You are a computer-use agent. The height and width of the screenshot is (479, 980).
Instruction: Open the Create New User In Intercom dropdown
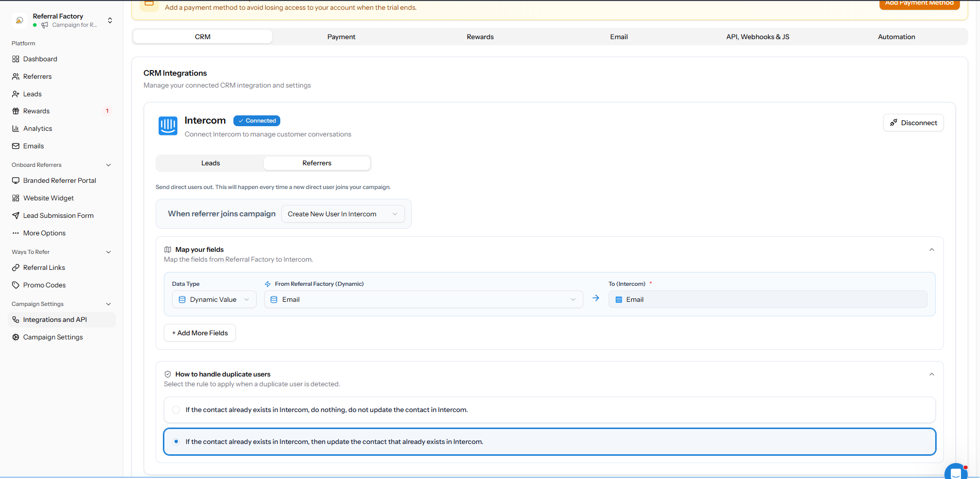343,214
